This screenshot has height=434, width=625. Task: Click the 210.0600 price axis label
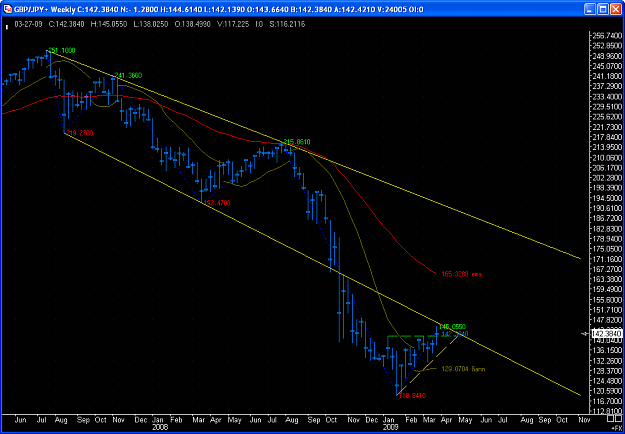click(608, 157)
